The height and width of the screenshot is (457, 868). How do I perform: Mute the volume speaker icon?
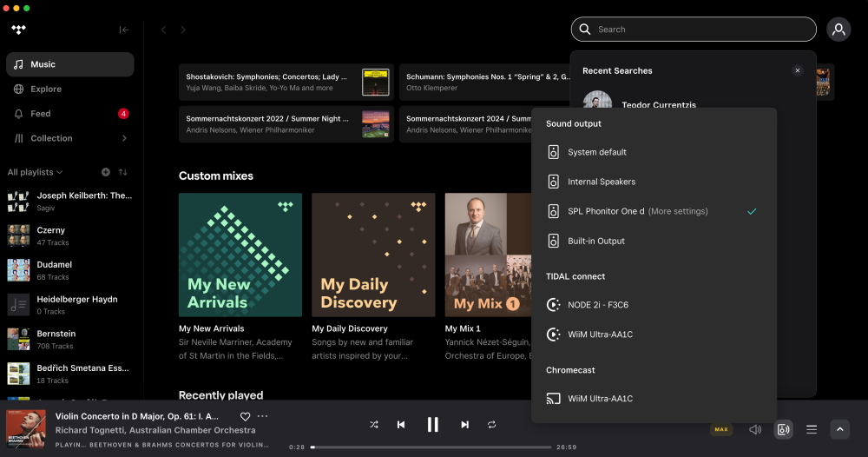[x=755, y=429]
